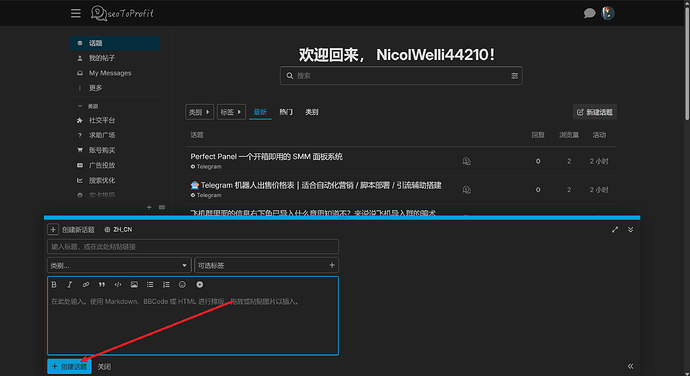Toggle composer fullscreen with the expand arrows
The height and width of the screenshot is (376, 690).
tap(615, 229)
